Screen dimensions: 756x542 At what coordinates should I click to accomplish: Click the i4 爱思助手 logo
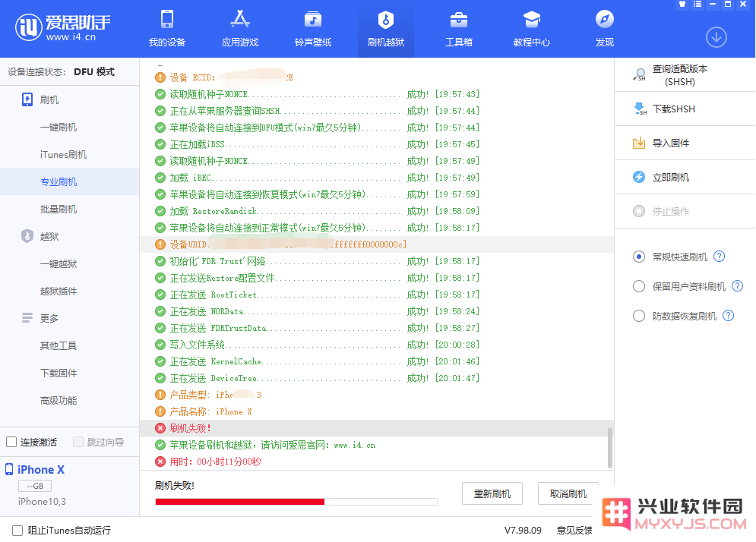62,27
